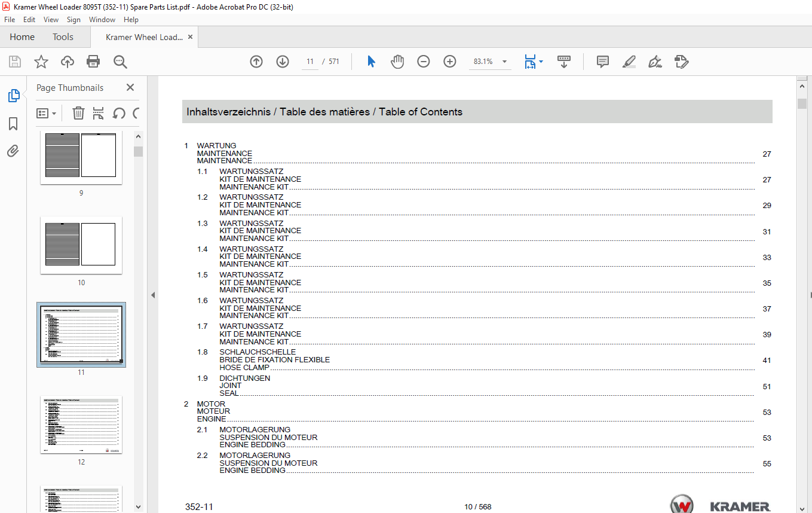Click the upload to cloud icon
This screenshot has width=812, height=513.
(x=68, y=62)
